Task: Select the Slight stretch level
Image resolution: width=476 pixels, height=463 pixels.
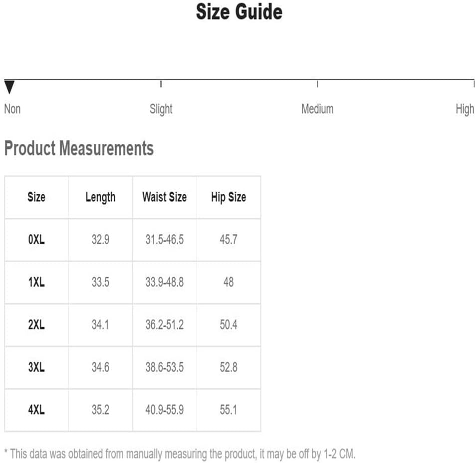Action: coord(161,109)
